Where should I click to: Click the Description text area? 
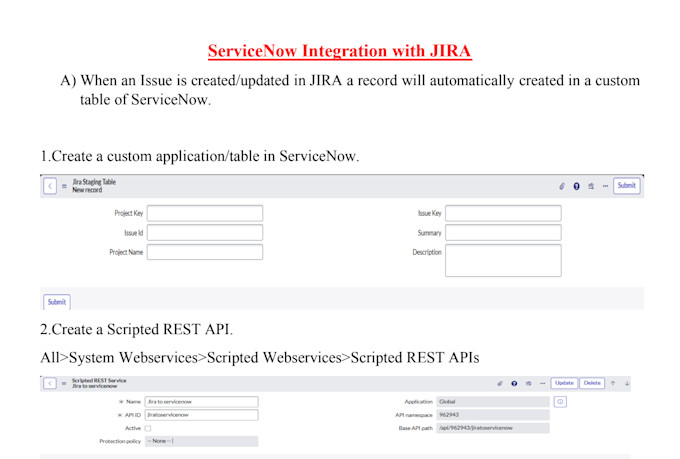[x=503, y=260]
